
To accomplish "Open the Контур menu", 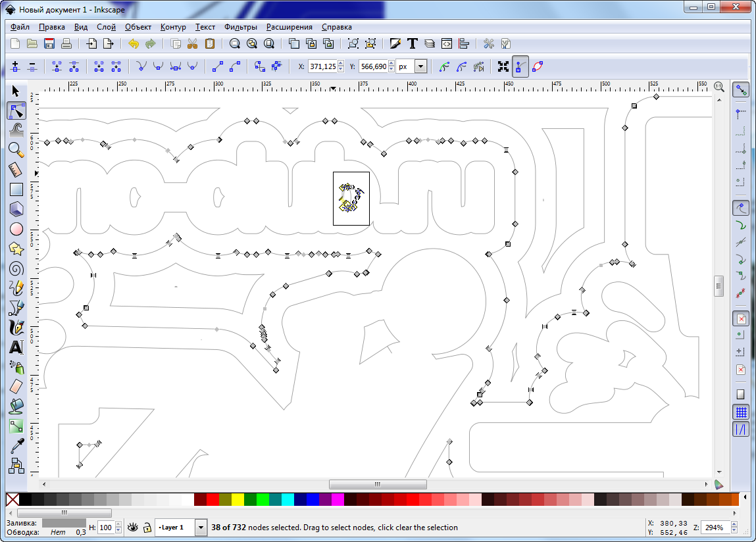I will (173, 27).
